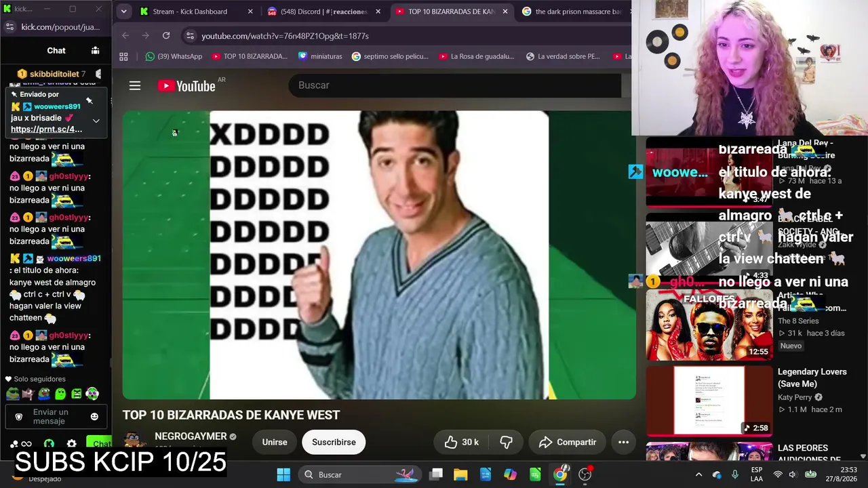Expand the pinned wooweers891 message
The width and height of the screenshot is (868, 488).
[96, 121]
